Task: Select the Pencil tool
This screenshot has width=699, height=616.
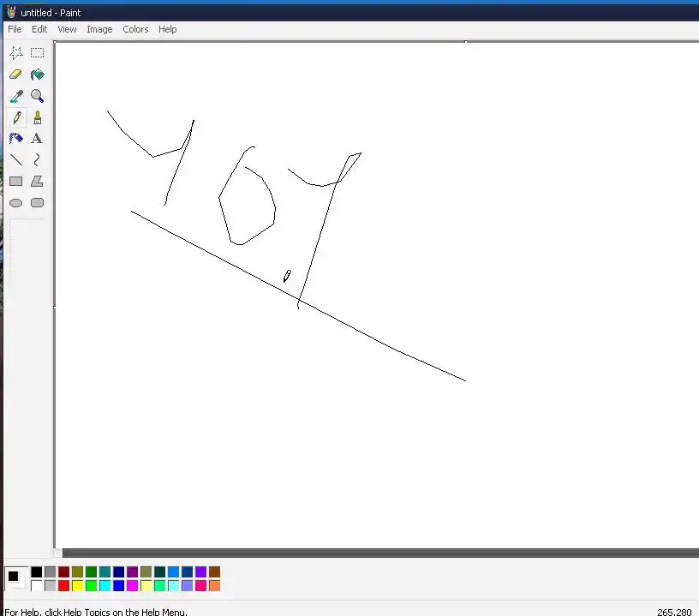Action: [16, 117]
